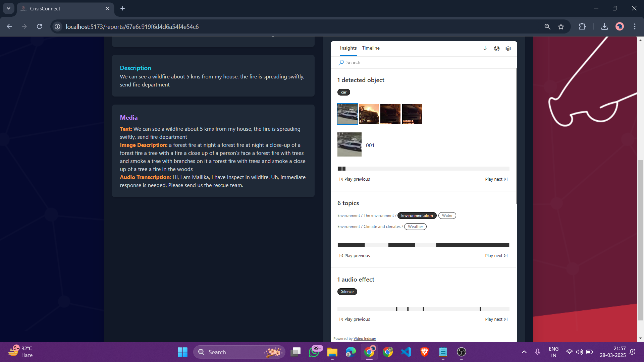
Task: Open Chrome three-dot menu
Action: click(635, 26)
